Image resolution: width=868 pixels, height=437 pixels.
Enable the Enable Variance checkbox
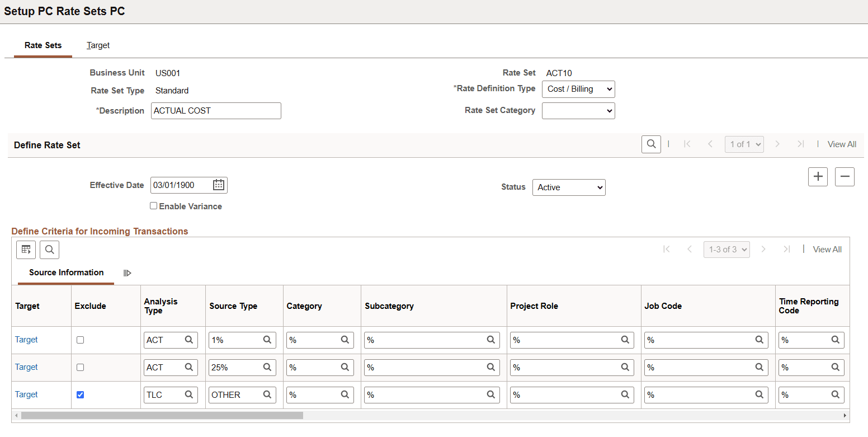coord(153,206)
